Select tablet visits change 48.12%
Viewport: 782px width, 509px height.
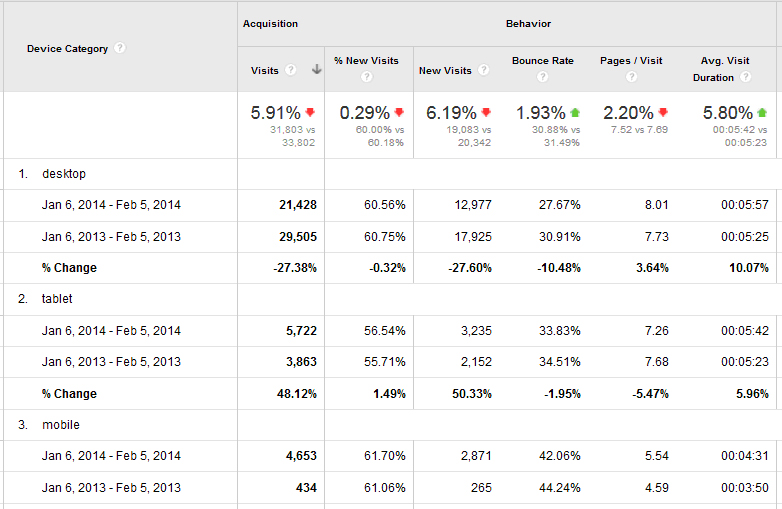[297, 394]
